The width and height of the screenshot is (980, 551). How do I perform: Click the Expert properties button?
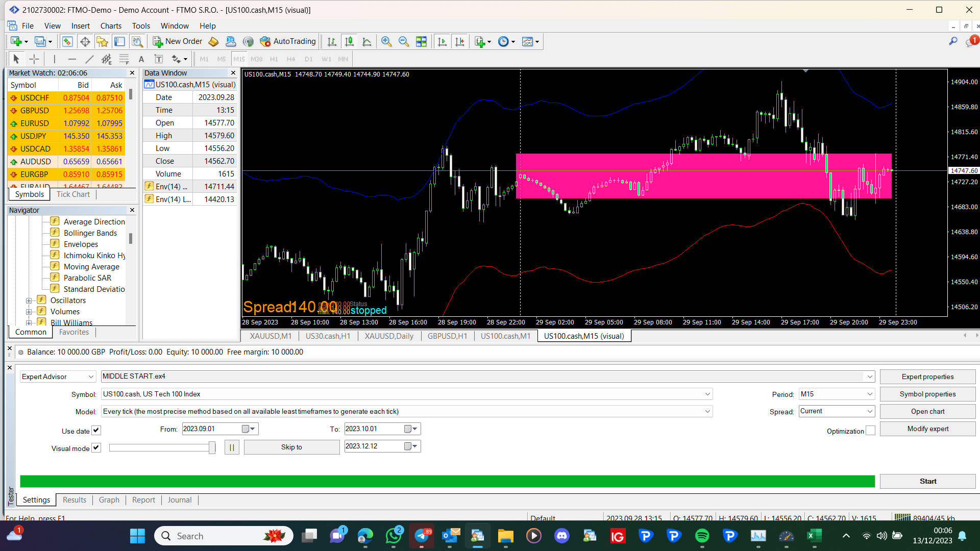[927, 377]
